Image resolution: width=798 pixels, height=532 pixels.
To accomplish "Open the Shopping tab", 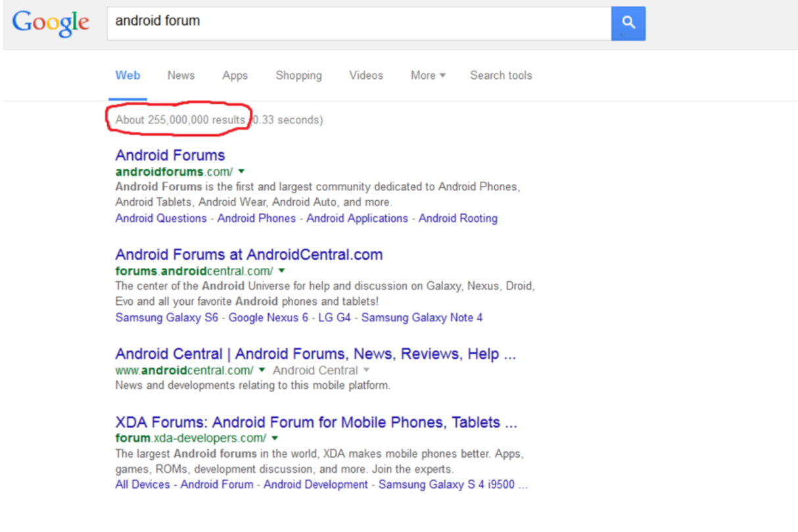I will tap(298, 76).
